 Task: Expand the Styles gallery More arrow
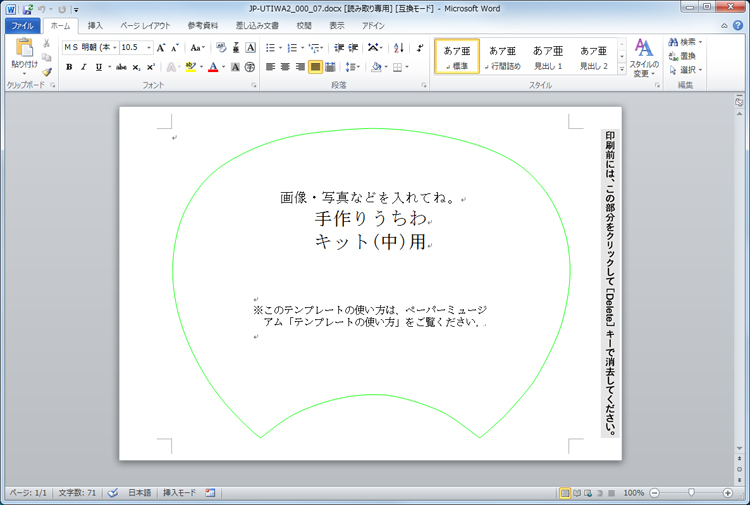622,69
